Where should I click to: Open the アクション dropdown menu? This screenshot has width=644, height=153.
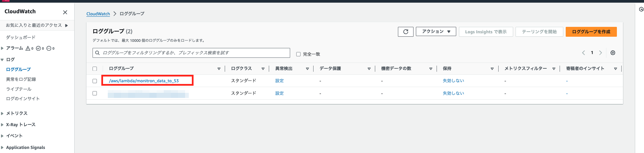coord(436,32)
